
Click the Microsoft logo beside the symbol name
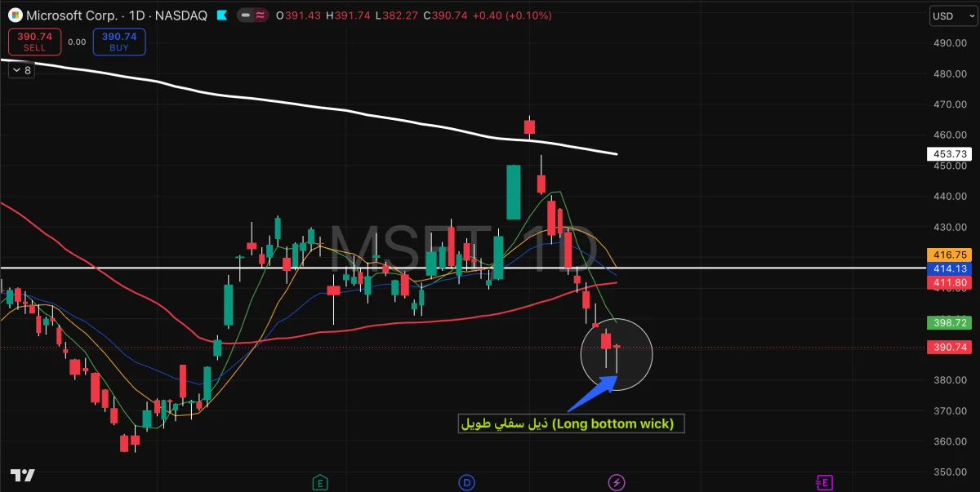(14, 16)
